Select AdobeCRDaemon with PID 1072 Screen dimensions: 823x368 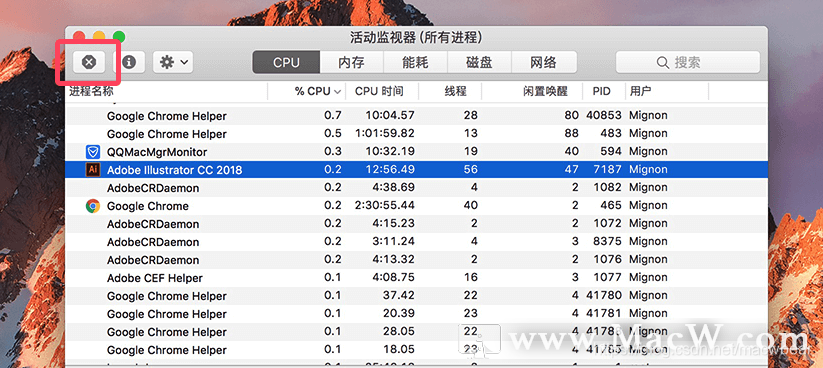click(417, 224)
